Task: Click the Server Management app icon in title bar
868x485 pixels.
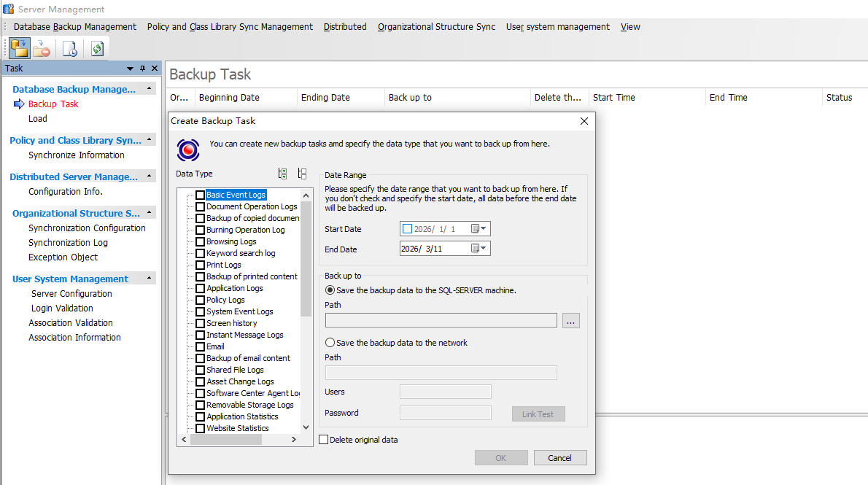Action: coord(8,9)
